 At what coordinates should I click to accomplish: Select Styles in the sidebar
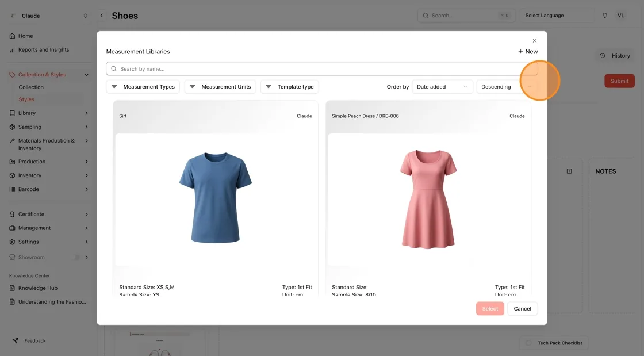(x=26, y=99)
